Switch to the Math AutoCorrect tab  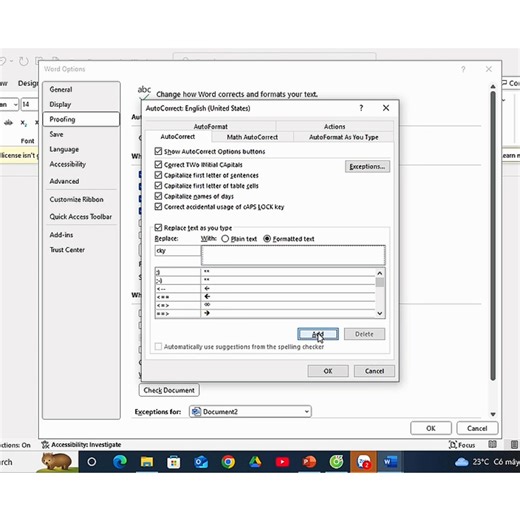(x=252, y=137)
